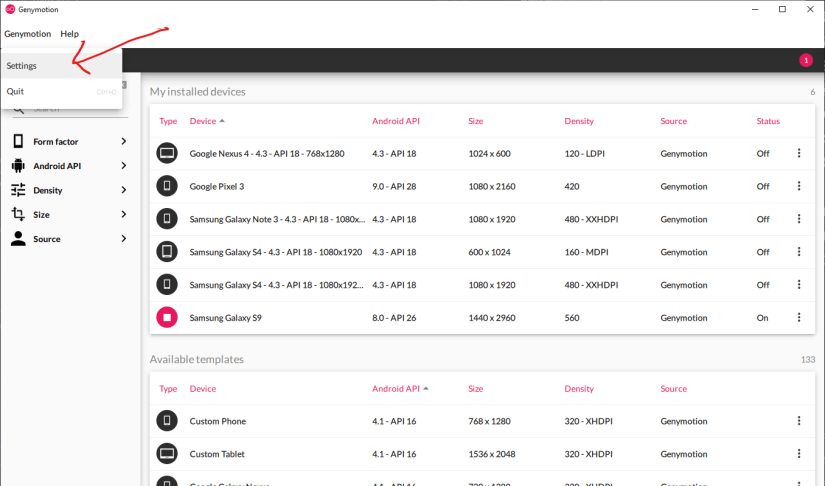Sort available templates by Type column

point(168,389)
